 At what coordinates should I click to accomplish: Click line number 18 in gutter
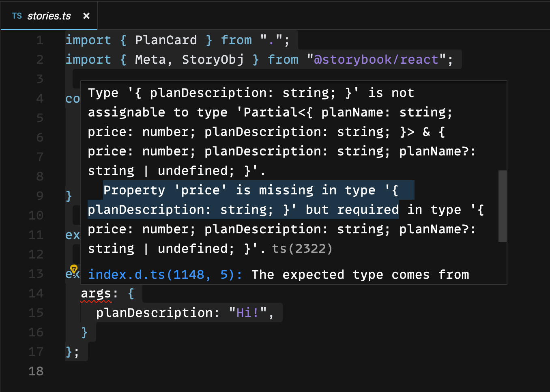point(36,371)
